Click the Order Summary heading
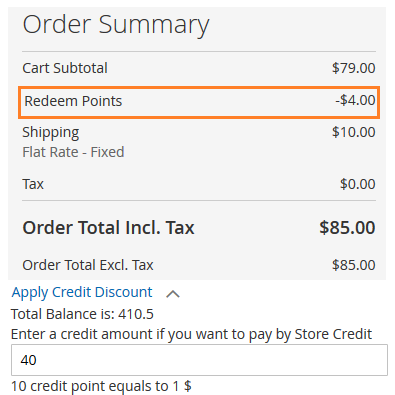395x395 pixels. (x=116, y=25)
